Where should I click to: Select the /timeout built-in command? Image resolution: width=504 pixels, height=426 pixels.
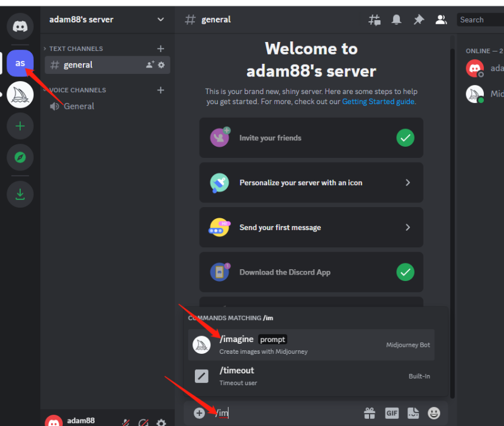click(x=311, y=376)
